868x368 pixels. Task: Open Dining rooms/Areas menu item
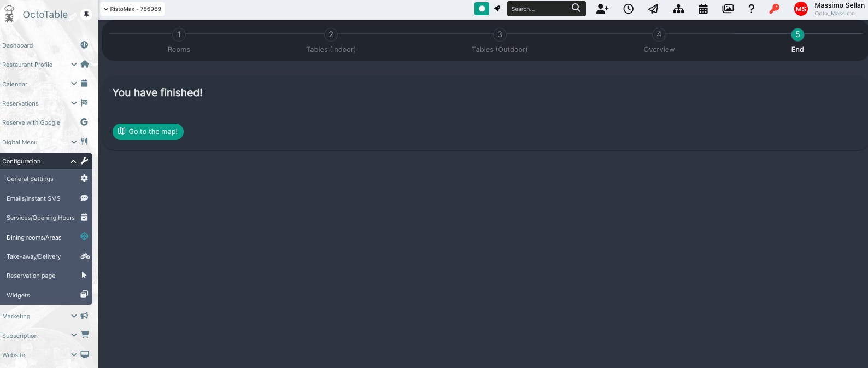46,237
